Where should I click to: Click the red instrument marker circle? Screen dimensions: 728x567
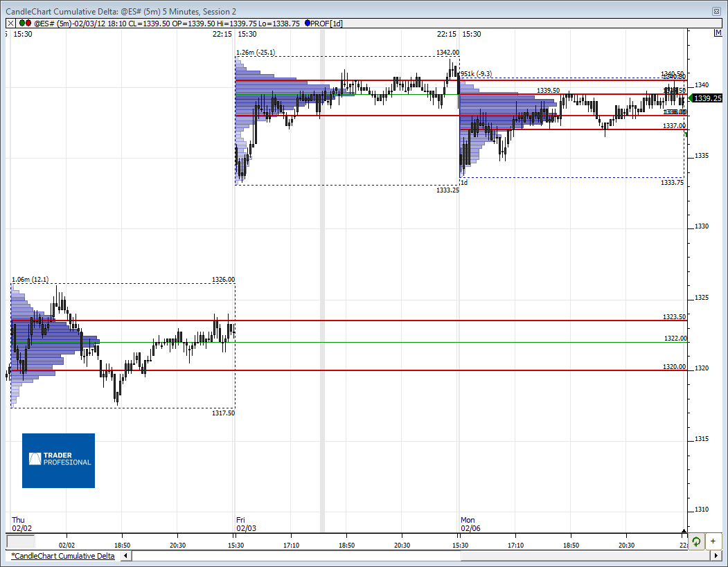(28, 24)
